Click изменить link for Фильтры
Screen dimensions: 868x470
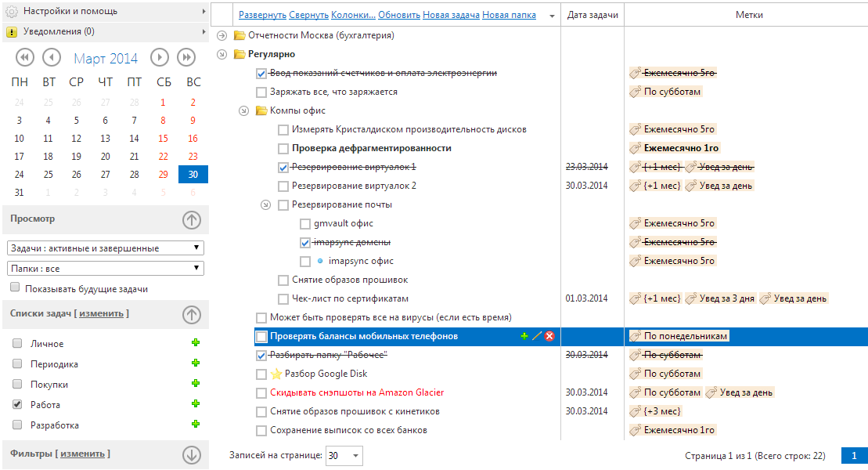pyautogui.click(x=82, y=454)
